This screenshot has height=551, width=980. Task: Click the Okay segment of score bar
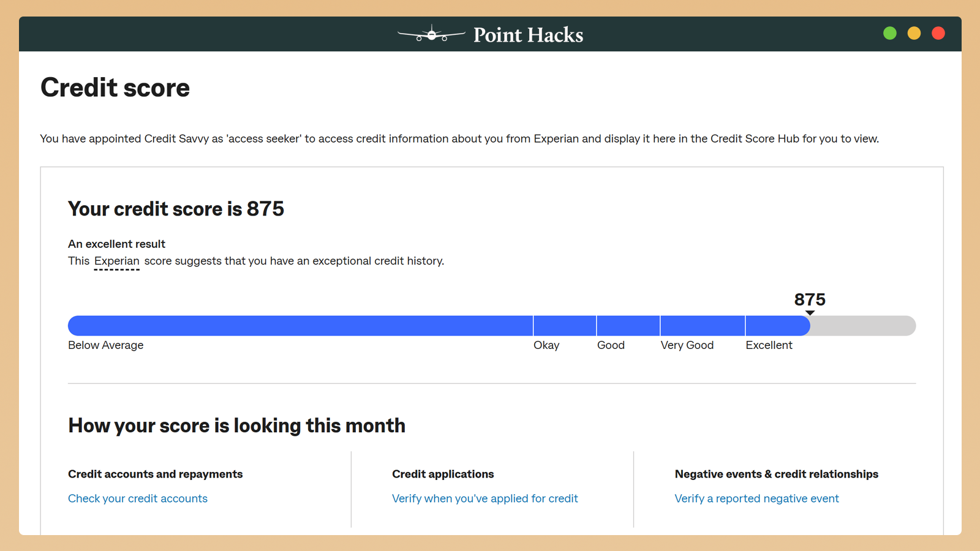pyautogui.click(x=565, y=326)
